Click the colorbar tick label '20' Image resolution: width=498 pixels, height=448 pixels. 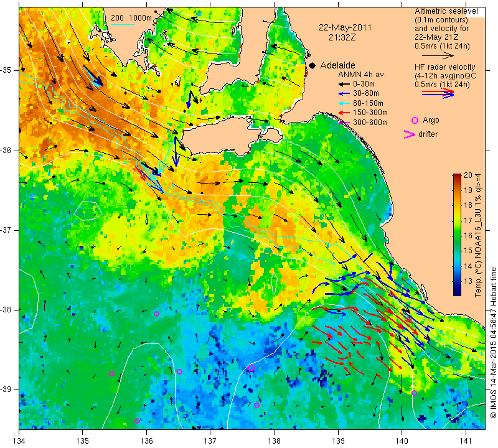point(468,175)
